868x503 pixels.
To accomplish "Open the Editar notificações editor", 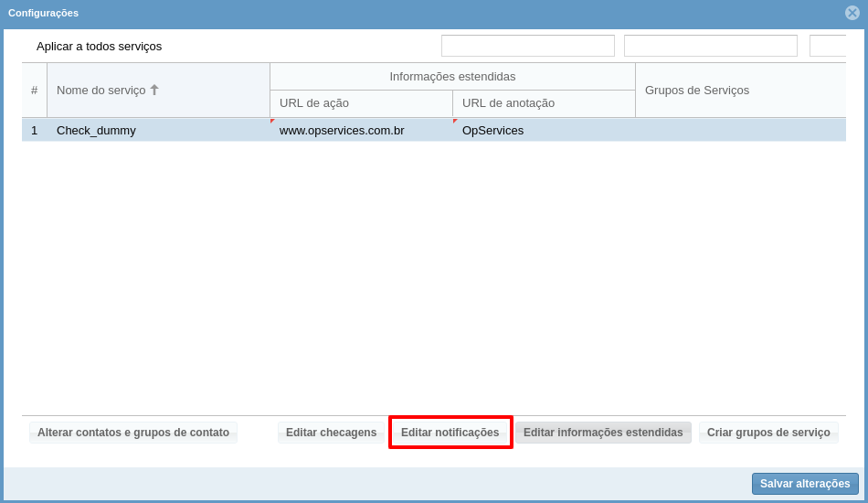I will [450, 433].
